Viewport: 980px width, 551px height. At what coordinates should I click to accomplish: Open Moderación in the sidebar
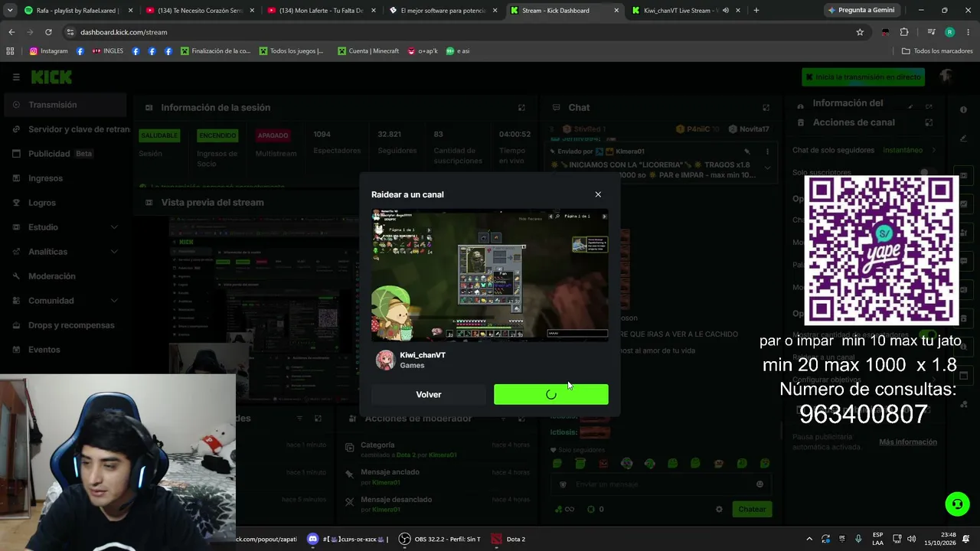[x=64, y=276]
